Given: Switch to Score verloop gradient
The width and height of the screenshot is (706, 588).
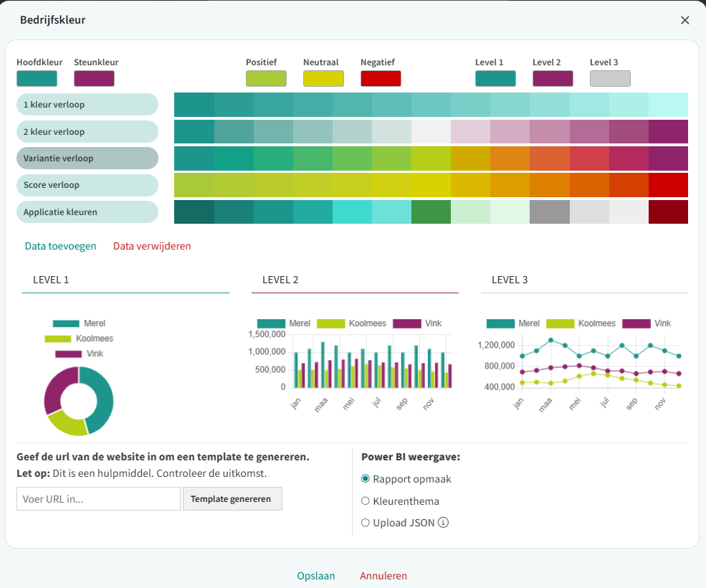Looking at the screenshot, I should pyautogui.click(x=87, y=185).
